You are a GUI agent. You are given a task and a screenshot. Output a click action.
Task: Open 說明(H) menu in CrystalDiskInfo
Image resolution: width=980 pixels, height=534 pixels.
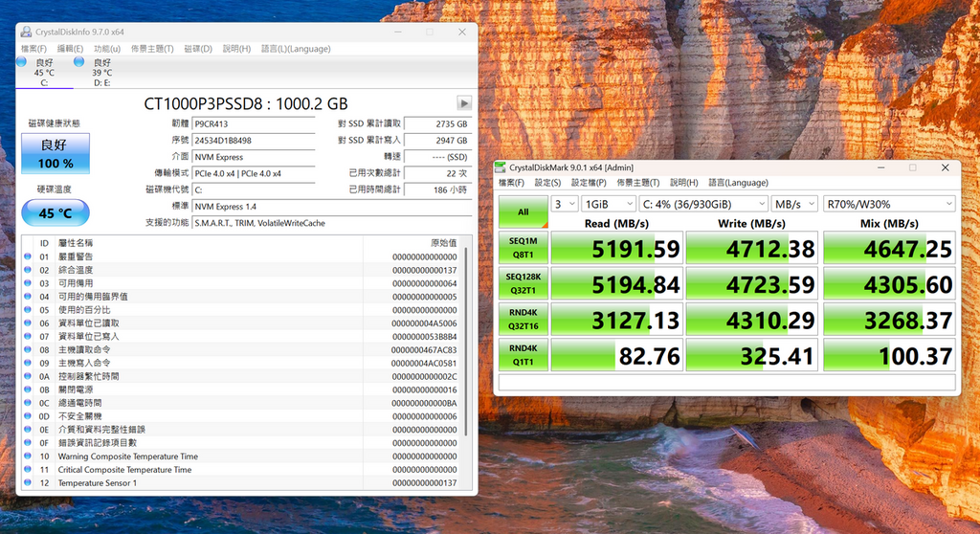click(237, 49)
